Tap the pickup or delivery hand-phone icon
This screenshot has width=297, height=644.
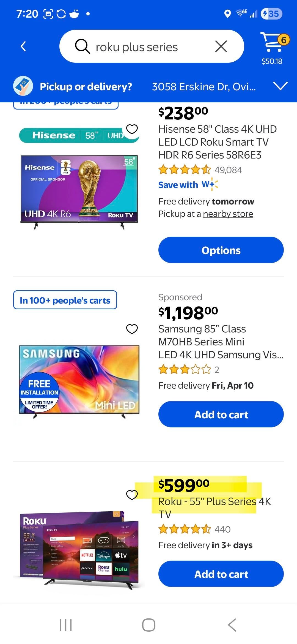23,86
